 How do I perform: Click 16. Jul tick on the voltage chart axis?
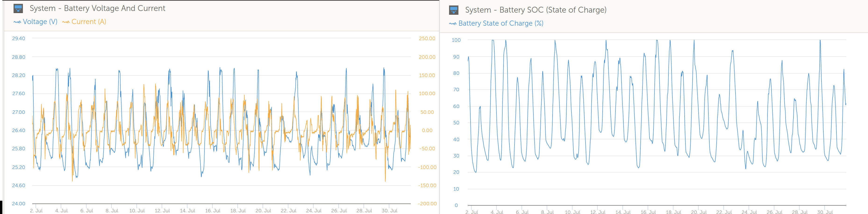click(213, 211)
